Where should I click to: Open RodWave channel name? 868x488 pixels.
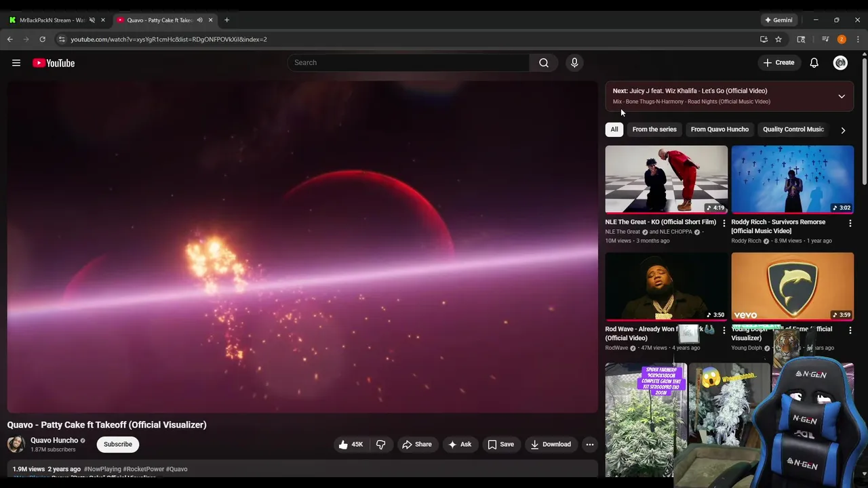coord(617,348)
